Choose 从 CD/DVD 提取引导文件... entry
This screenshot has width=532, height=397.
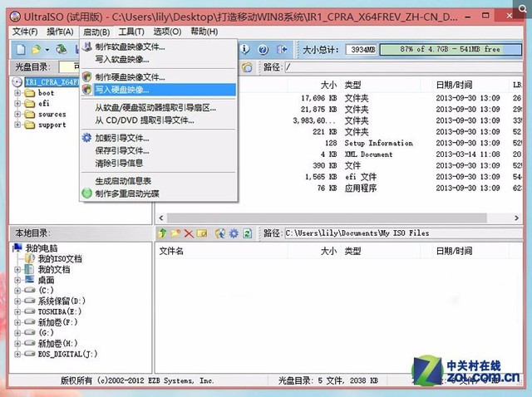click(159, 120)
